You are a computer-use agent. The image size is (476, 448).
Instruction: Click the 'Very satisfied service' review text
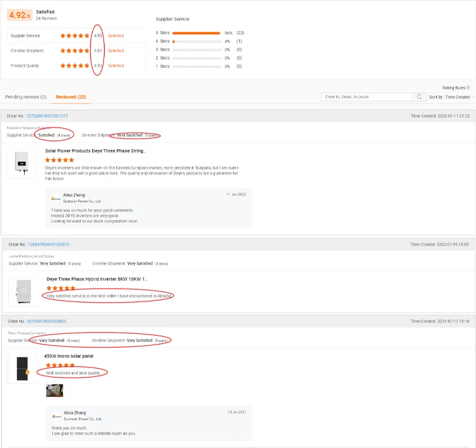[x=109, y=296]
